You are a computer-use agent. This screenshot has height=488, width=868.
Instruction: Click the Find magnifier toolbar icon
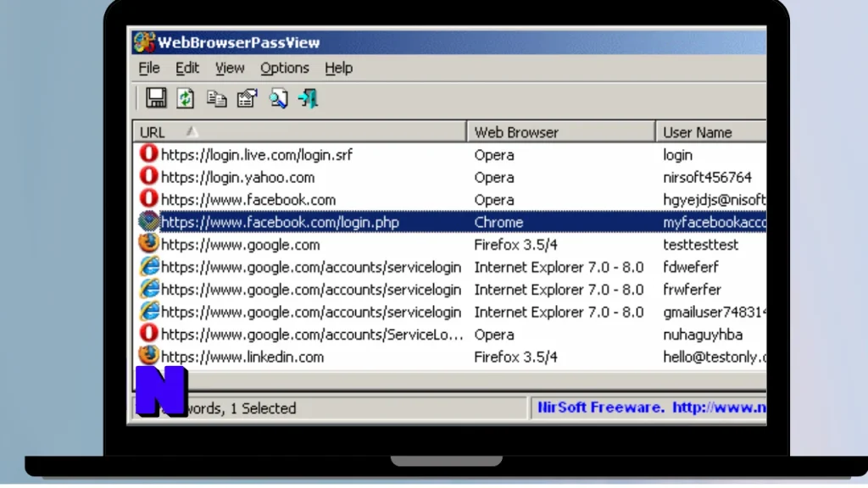coord(278,98)
